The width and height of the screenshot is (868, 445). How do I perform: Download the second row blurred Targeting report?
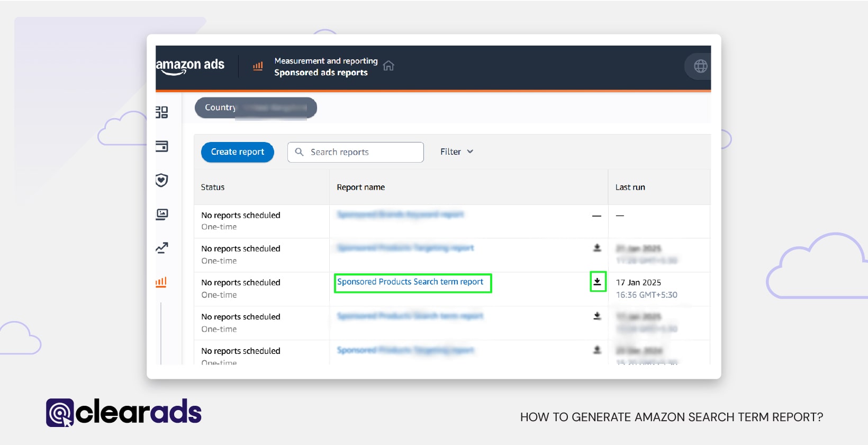pos(597,247)
